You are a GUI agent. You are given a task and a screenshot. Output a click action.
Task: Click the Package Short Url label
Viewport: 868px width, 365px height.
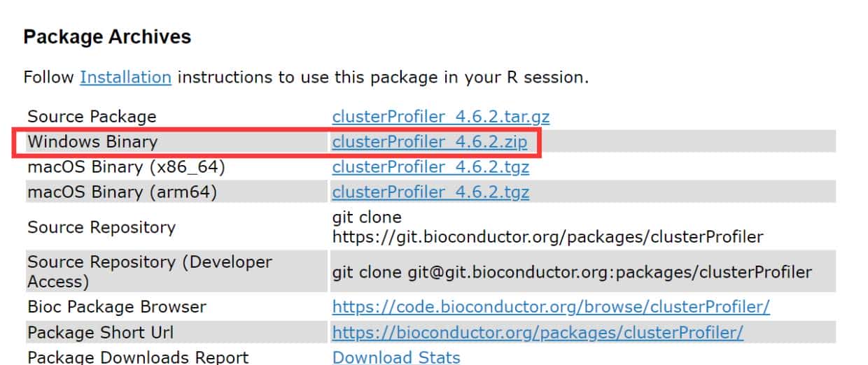(101, 333)
